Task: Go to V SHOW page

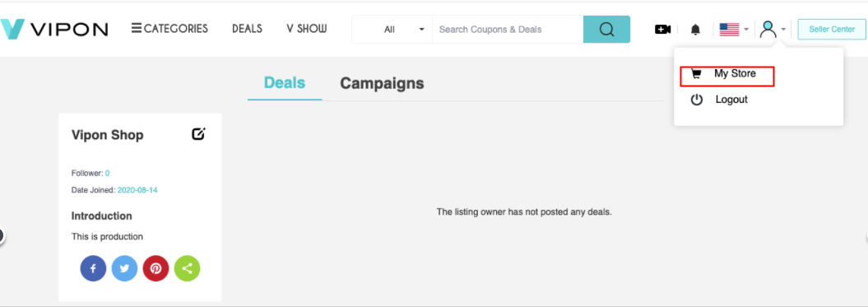Action: coord(307,28)
